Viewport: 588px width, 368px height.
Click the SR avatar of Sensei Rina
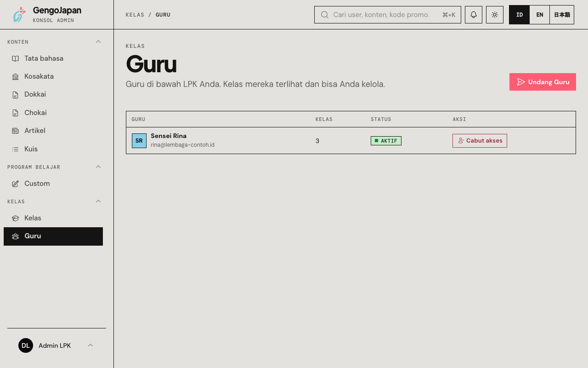139,141
